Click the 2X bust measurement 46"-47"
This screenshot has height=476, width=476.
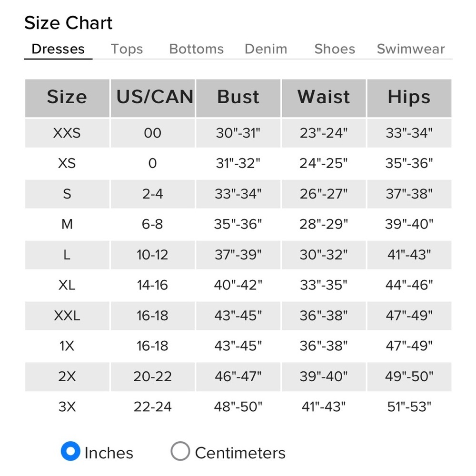238,377
